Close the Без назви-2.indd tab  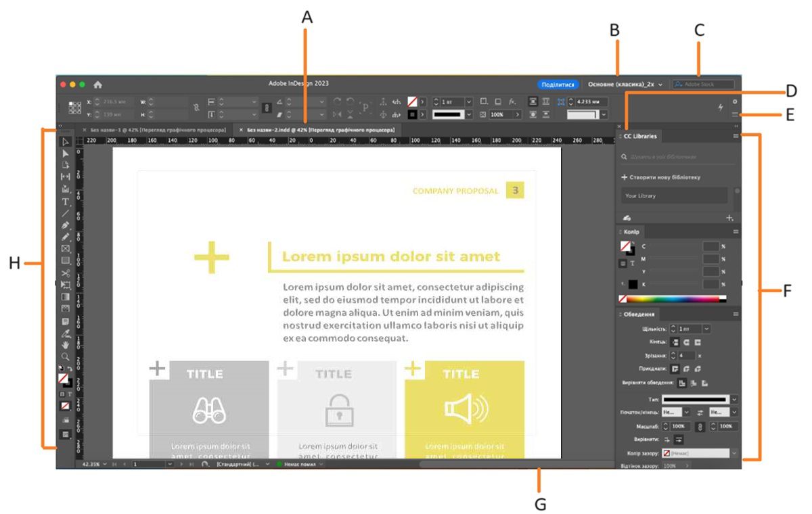(241, 128)
